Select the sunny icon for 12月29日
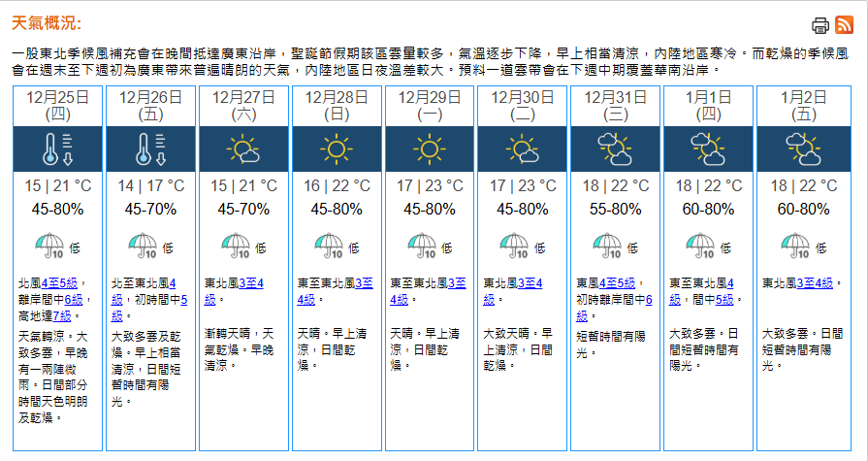The image size is (868, 461). pyautogui.click(x=429, y=149)
